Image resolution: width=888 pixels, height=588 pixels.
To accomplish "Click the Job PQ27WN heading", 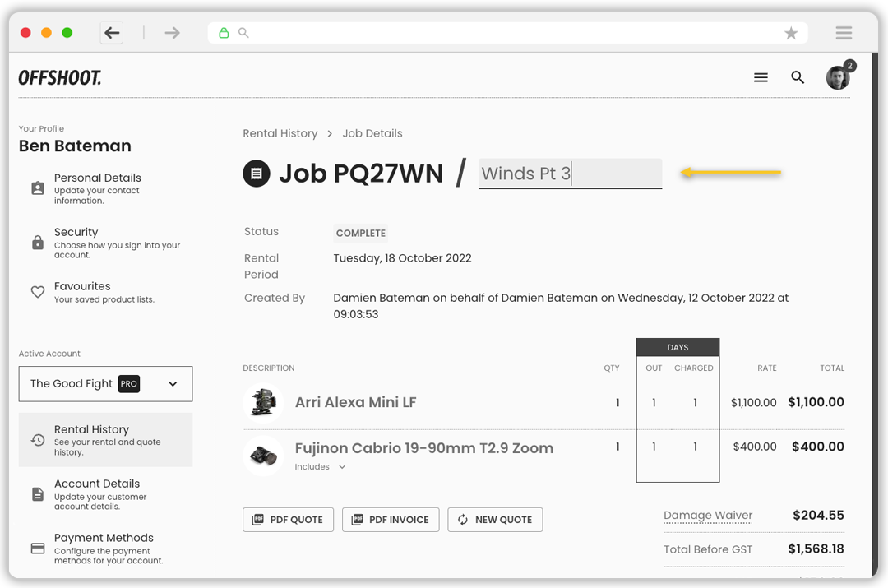I will [x=361, y=174].
